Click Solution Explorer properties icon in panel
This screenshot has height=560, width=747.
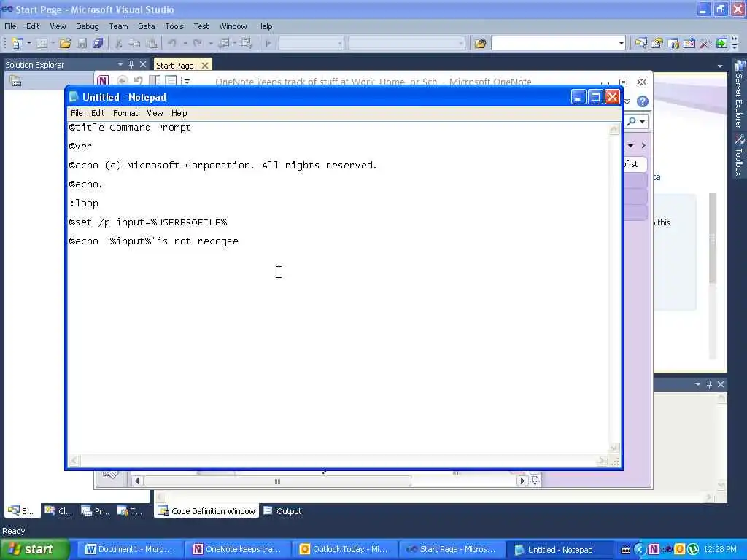pyautogui.click(x=16, y=81)
